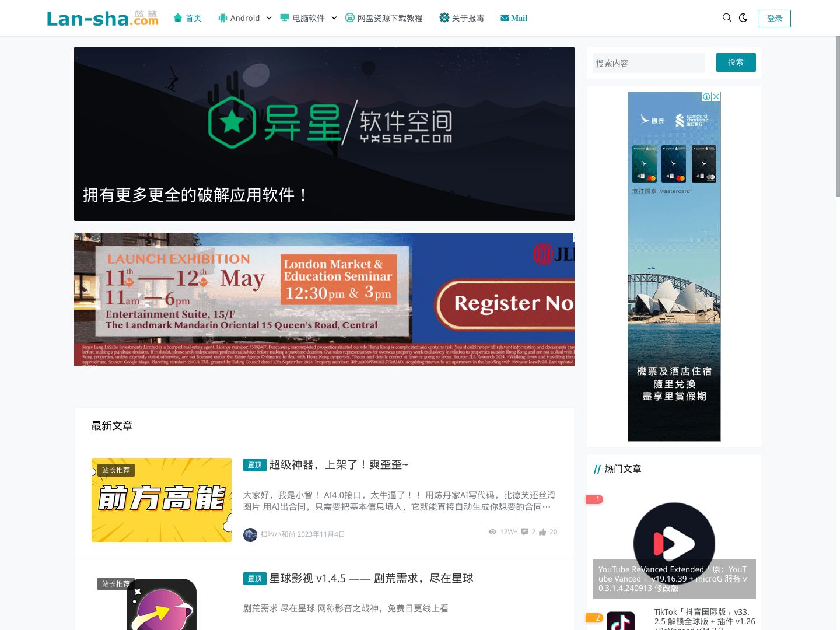
Task: Close the sidebar ad with X icon
Action: tap(716, 96)
